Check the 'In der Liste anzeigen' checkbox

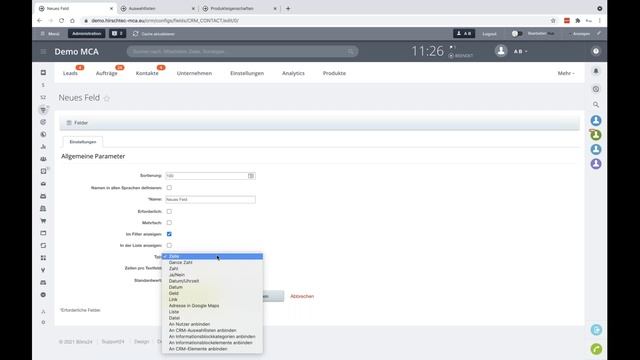click(169, 246)
